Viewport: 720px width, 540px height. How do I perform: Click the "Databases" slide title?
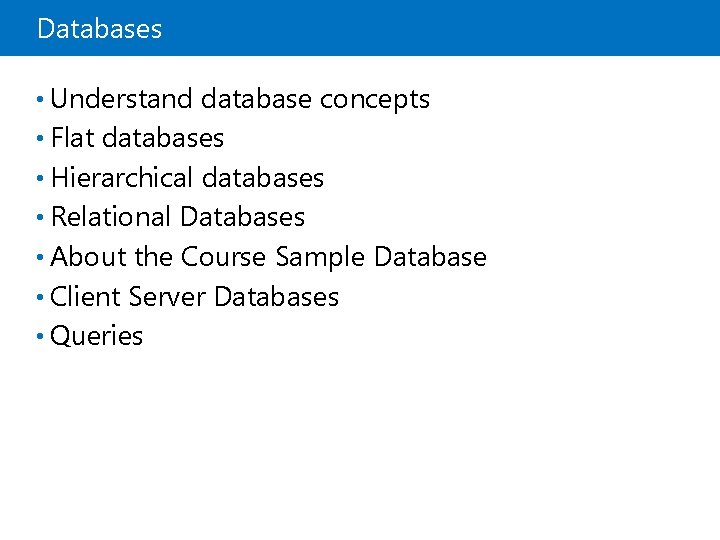pyautogui.click(x=99, y=29)
